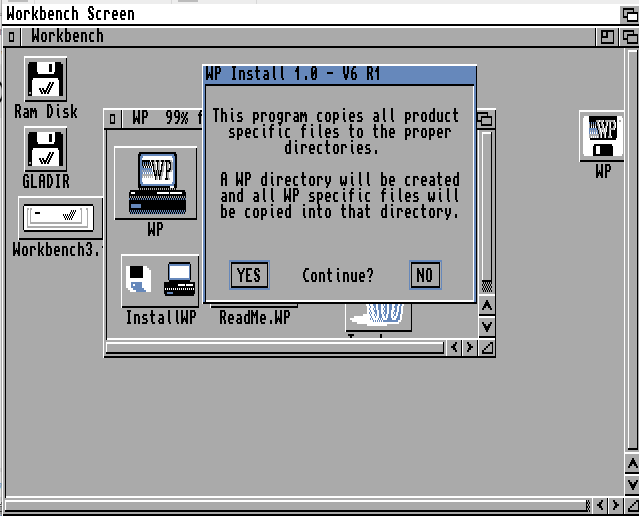Image resolution: width=639 pixels, height=516 pixels.
Task: Click Workbench window zoom gadget
Action: [x=607, y=37]
